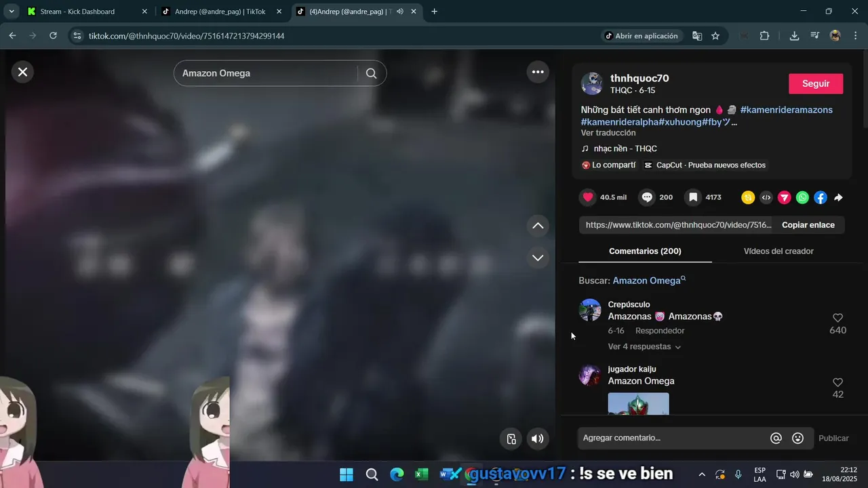
Task: Go to previous video with up chevron
Action: click(x=538, y=226)
